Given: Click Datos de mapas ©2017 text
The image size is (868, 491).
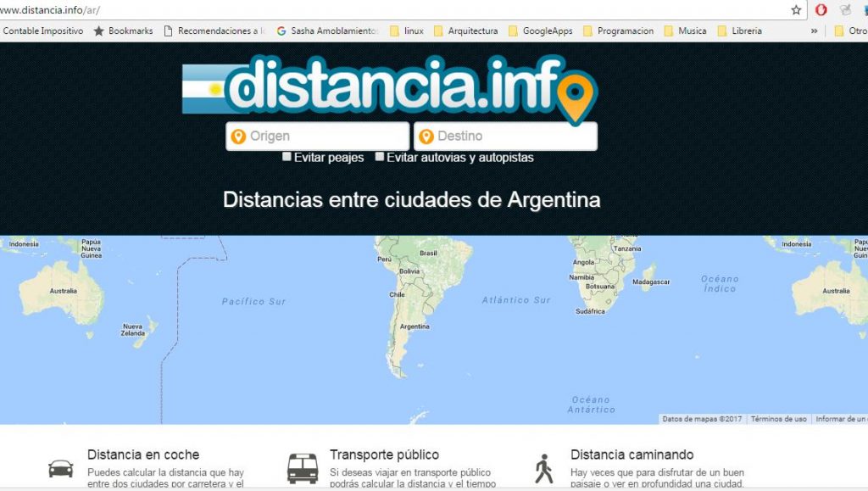Looking at the screenshot, I should click(702, 419).
